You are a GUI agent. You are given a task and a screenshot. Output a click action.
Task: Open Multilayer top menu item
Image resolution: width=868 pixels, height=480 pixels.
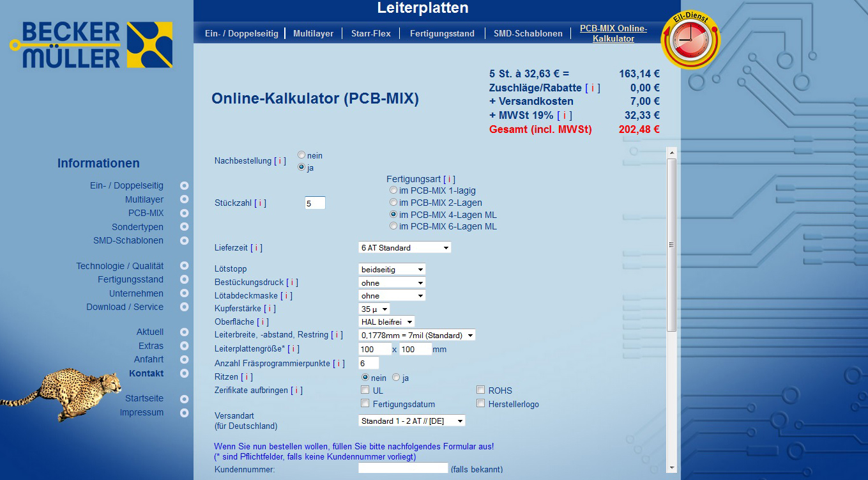313,33
